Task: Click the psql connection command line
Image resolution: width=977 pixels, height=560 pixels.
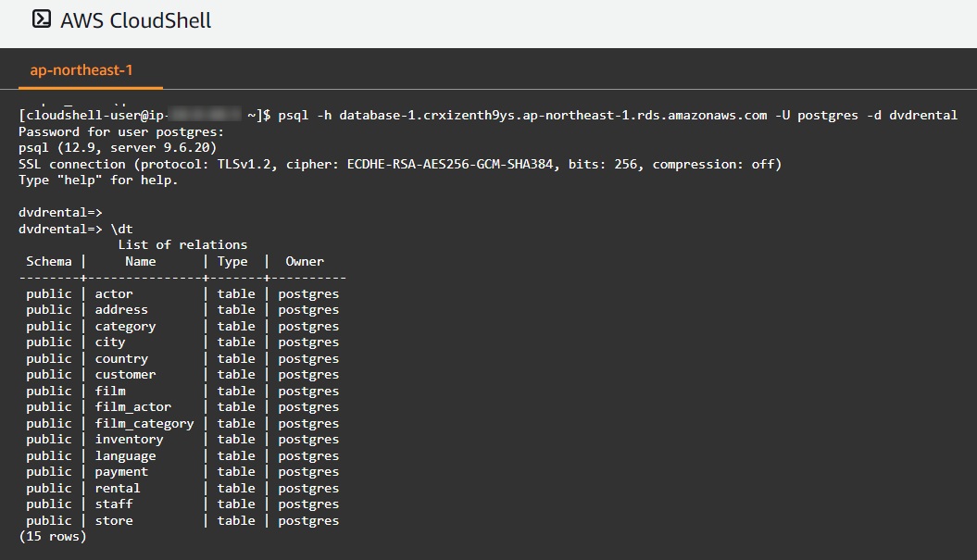Action: 488,115
